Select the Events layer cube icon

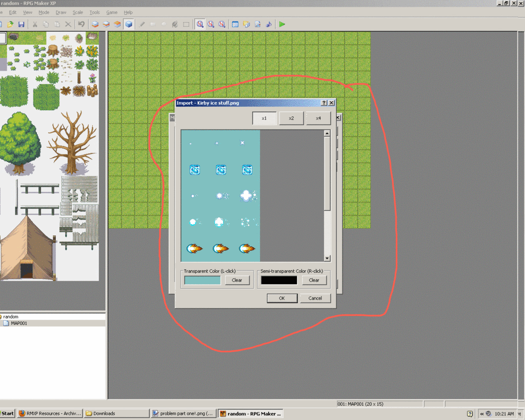pyautogui.click(x=129, y=24)
